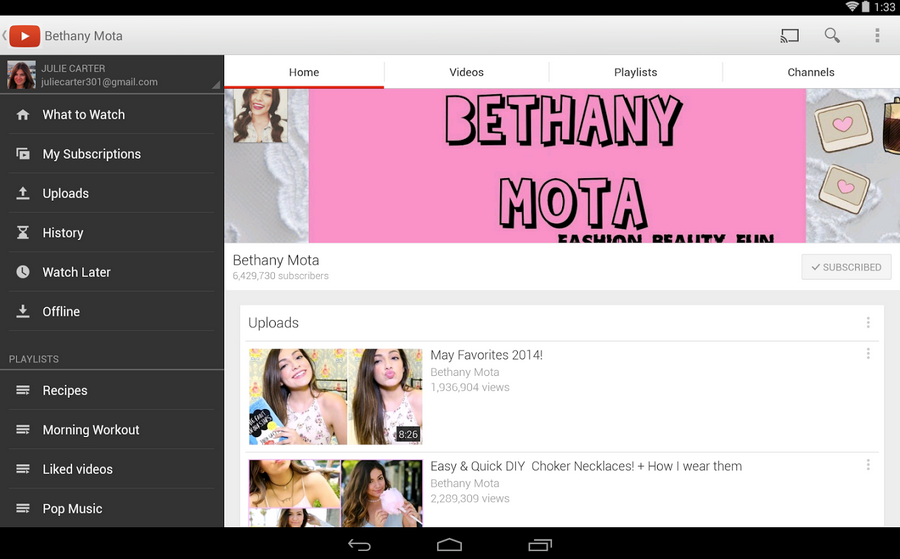The image size is (900, 559).
Task: Tap the Uploads arrow icon in the sidebar
Action: [23, 194]
